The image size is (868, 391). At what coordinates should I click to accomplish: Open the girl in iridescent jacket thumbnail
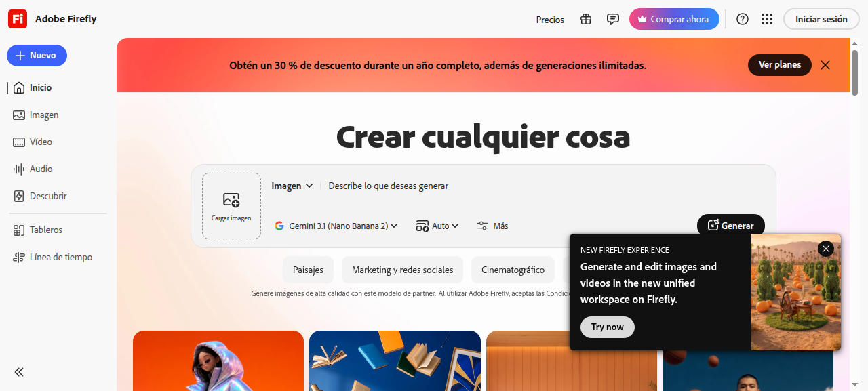pos(218,361)
